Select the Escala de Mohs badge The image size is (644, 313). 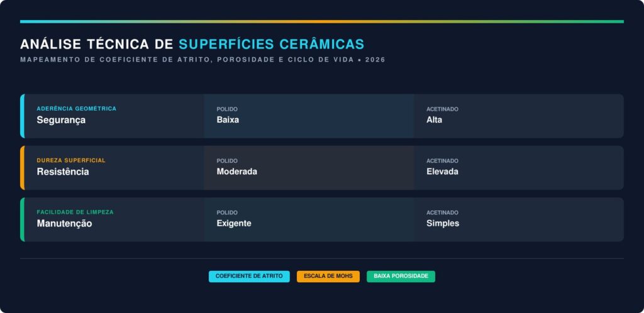pyautogui.click(x=328, y=277)
